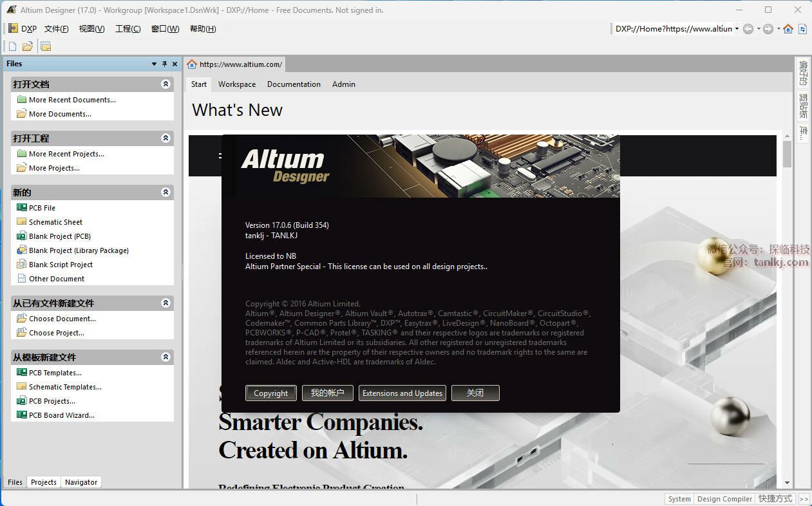812x506 pixels.
Task: Pin the Files panel
Action: tap(164, 64)
